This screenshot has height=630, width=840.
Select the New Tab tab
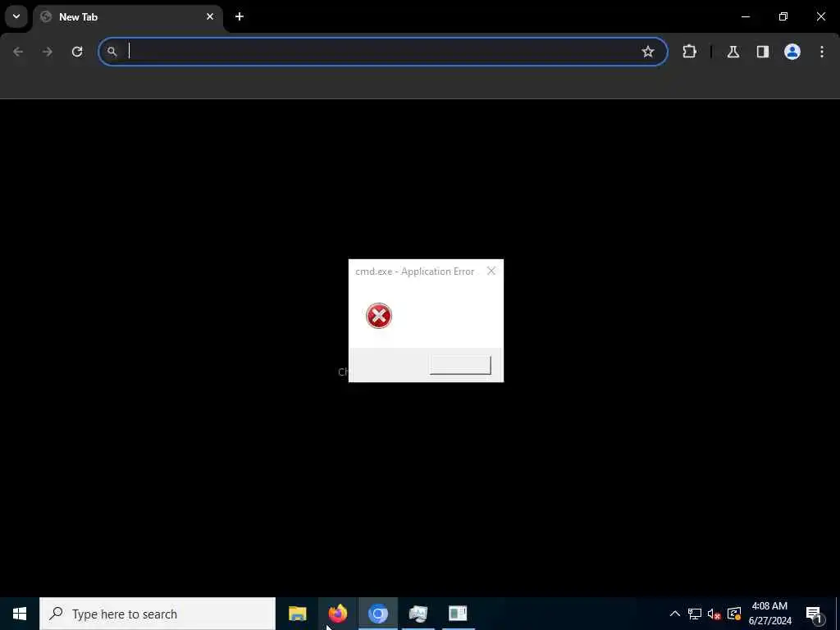pos(128,17)
